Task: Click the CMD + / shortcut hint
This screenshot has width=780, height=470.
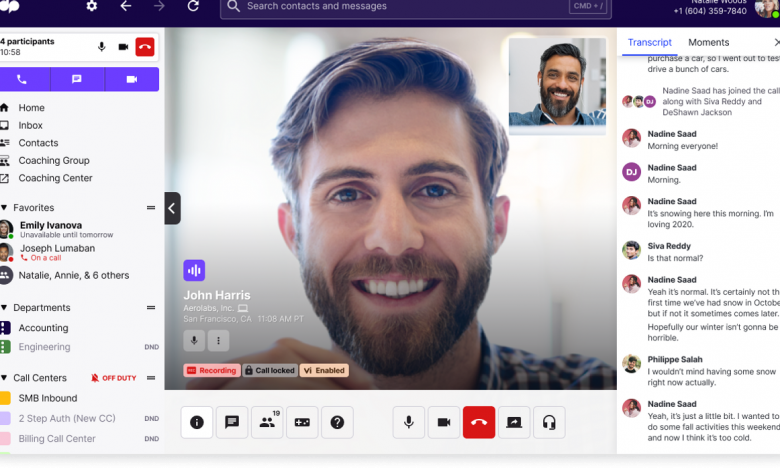Action: [x=588, y=6]
